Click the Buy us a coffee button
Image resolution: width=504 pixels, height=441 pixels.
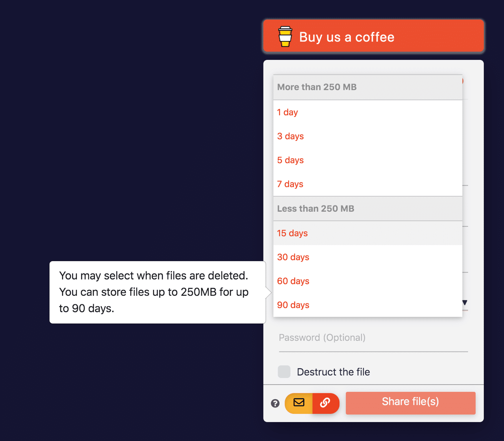click(x=373, y=37)
